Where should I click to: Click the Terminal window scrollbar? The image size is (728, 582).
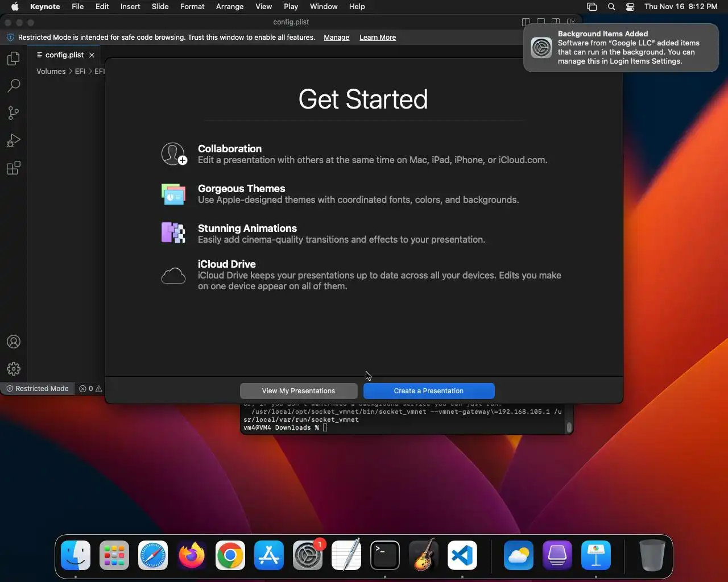pyautogui.click(x=569, y=427)
